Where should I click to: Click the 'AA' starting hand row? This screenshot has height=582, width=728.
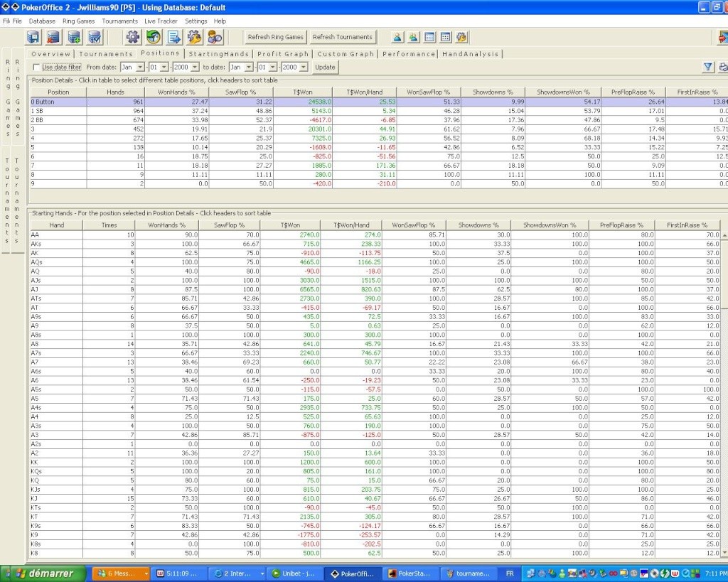pyautogui.click(x=375, y=235)
